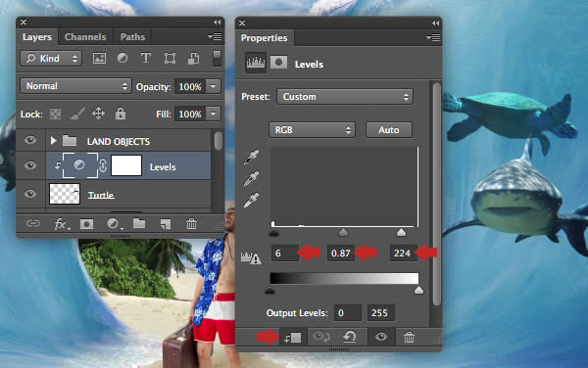This screenshot has height=368, width=588.
Task: Filter layers by pixel layer icon
Action: click(99, 58)
